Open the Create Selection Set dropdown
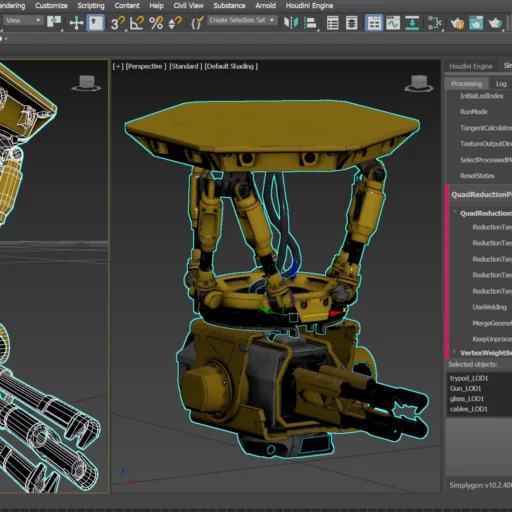The image size is (512, 512). (242, 20)
